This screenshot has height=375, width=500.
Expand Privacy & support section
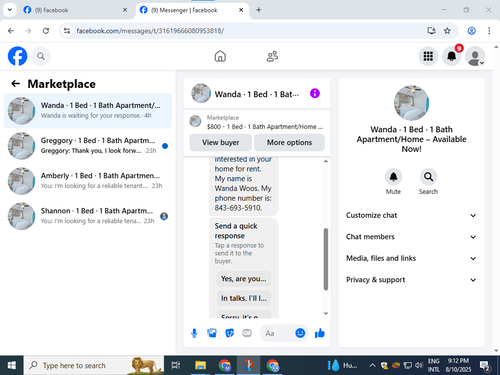[411, 280]
